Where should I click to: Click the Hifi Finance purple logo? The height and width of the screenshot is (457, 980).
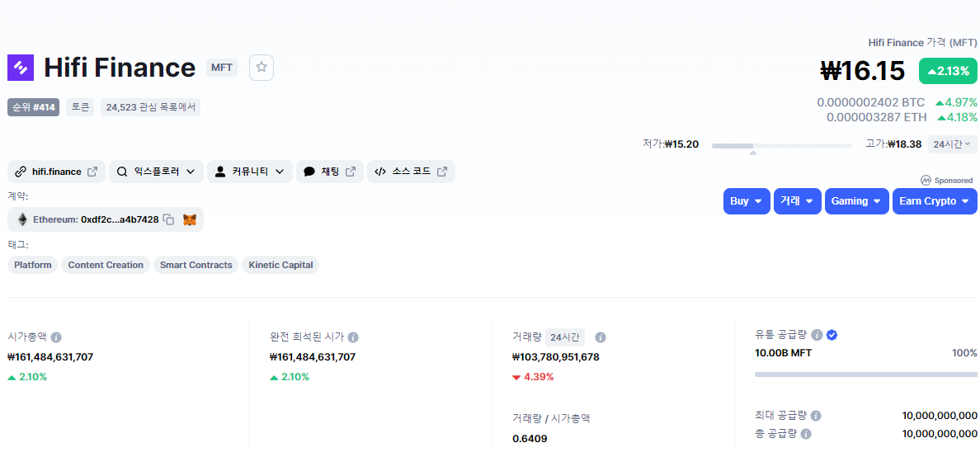(x=21, y=68)
